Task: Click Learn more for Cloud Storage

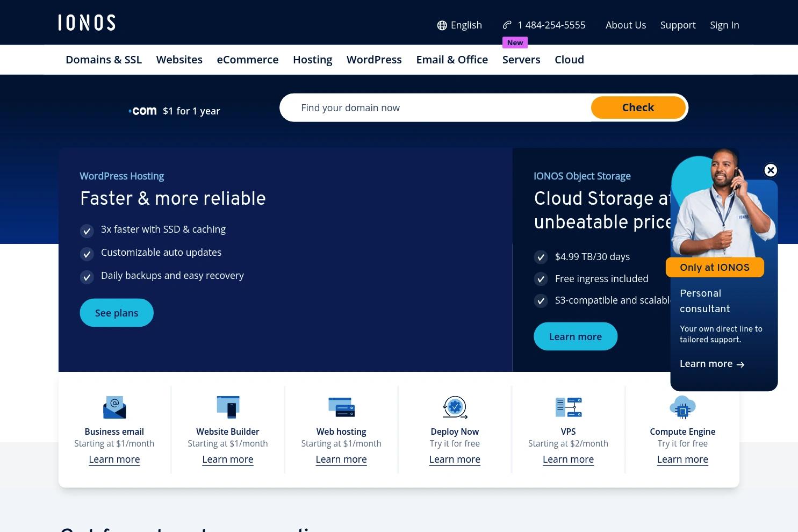Action: [576, 336]
